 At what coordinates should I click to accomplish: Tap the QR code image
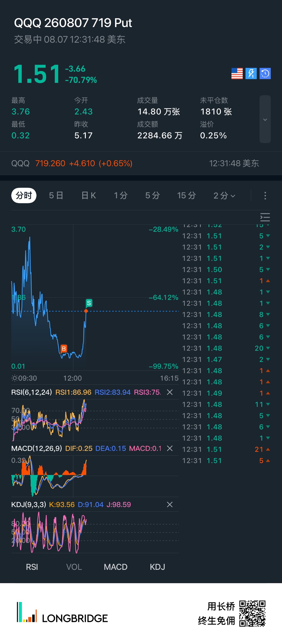tap(252, 614)
